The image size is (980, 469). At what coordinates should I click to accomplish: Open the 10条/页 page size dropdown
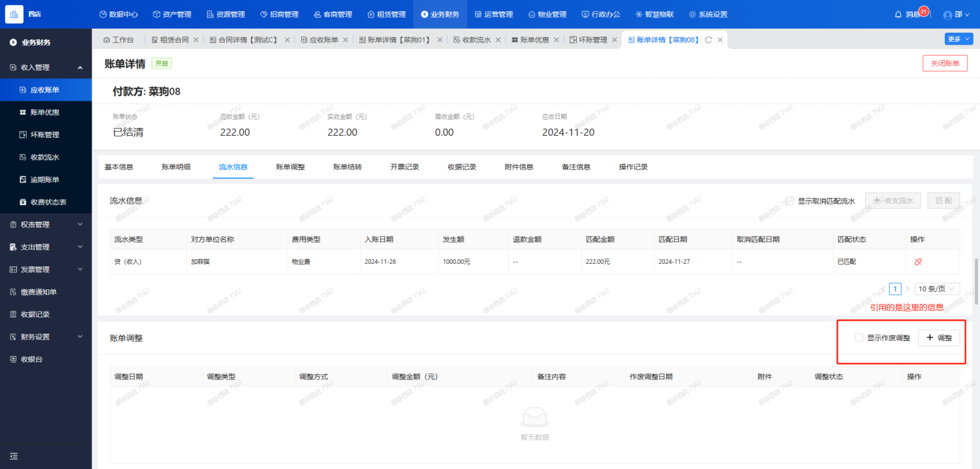pyautogui.click(x=937, y=289)
